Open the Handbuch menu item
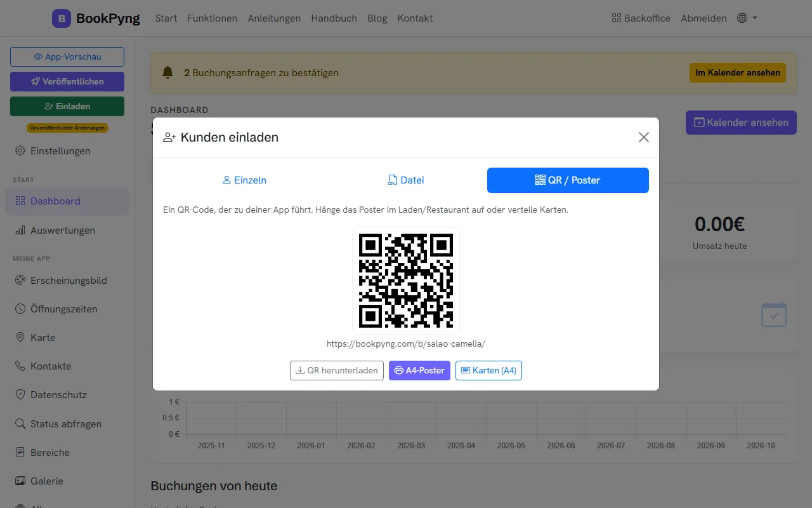812x508 pixels. pyautogui.click(x=334, y=18)
